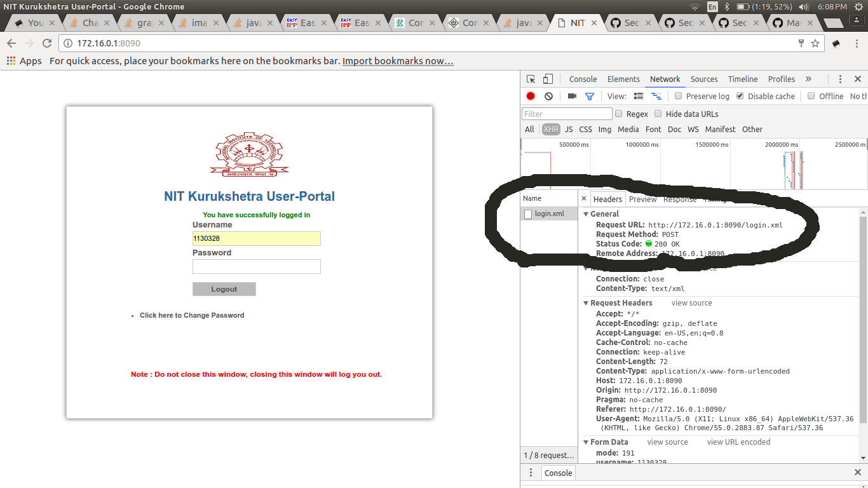
Task: Clear the network log icon
Action: tap(548, 96)
